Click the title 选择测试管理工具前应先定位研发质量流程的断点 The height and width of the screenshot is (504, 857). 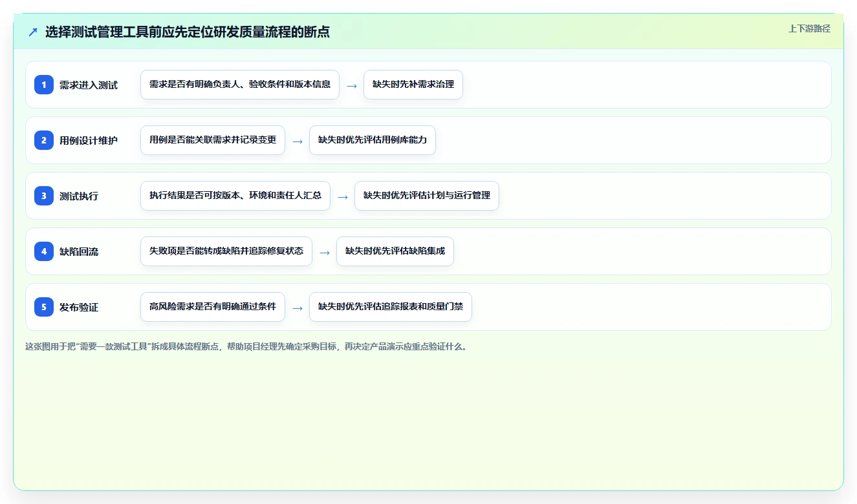pyautogui.click(x=188, y=32)
